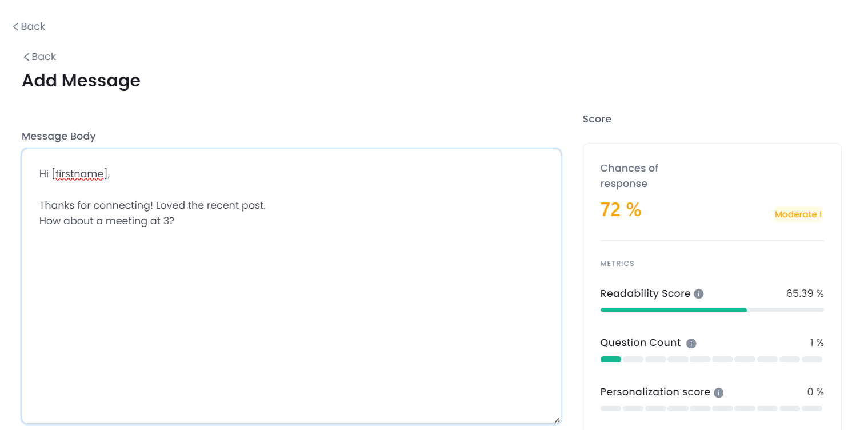Click the Question Count segmented progress bar
Image resolution: width=868 pixels, height=433 pixels.
(x=711, y=359)
